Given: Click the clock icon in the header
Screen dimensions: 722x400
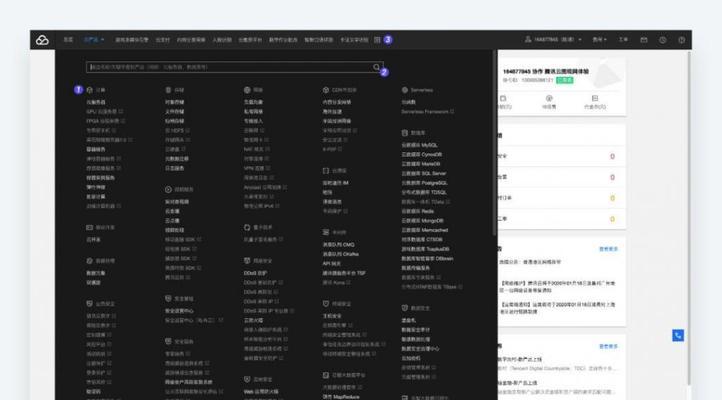Looking at the screenshot, I should pyautogui.click(x=663, y=40).
